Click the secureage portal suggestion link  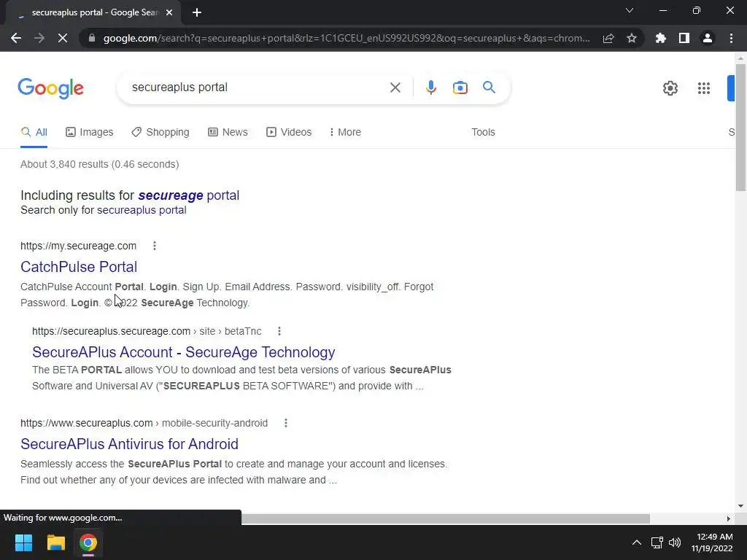point(189,195)
